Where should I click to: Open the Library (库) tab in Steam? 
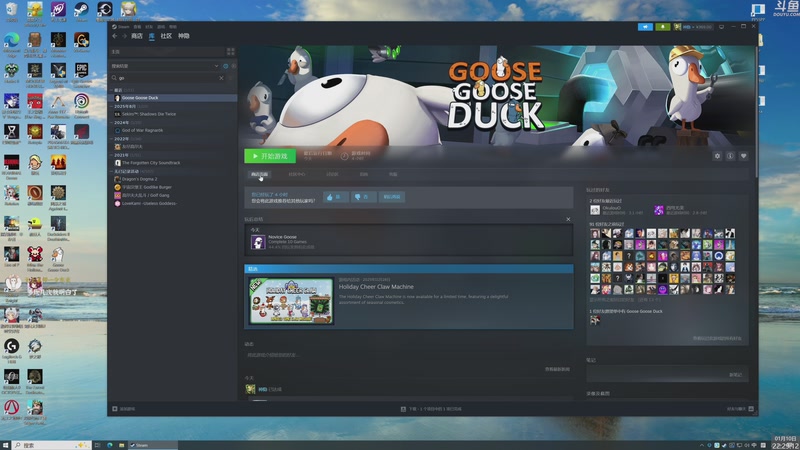tap(152, 36)
